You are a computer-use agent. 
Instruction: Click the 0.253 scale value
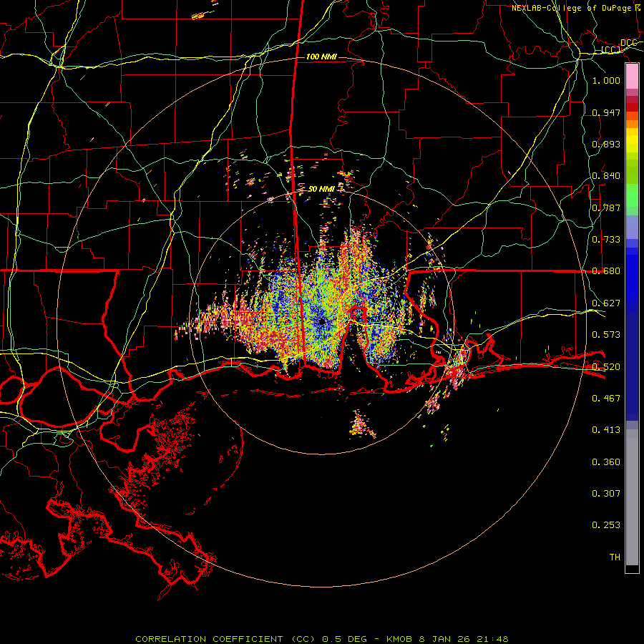[606, 525]
